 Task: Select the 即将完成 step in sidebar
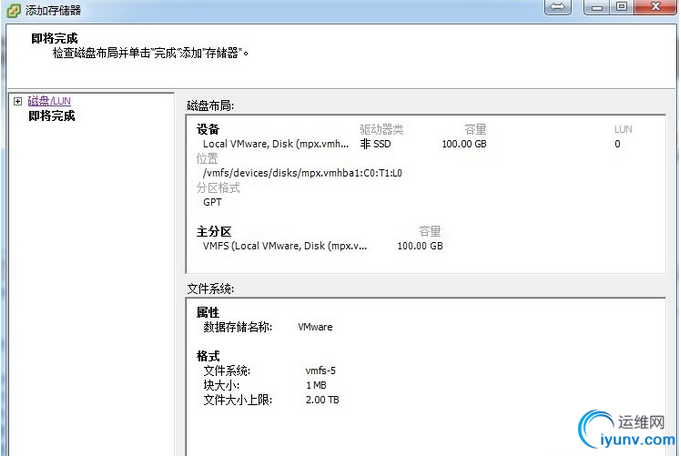[x=52, y=116]
